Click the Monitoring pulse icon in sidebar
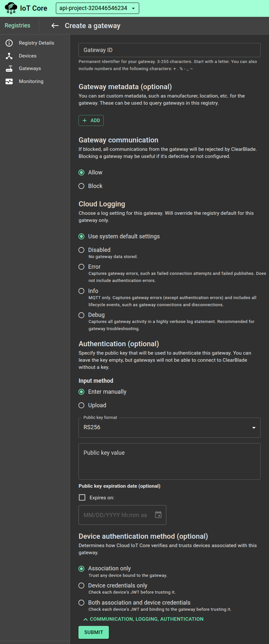The height and width of the screenshot is (644, 269). click(x=9, y=81)
